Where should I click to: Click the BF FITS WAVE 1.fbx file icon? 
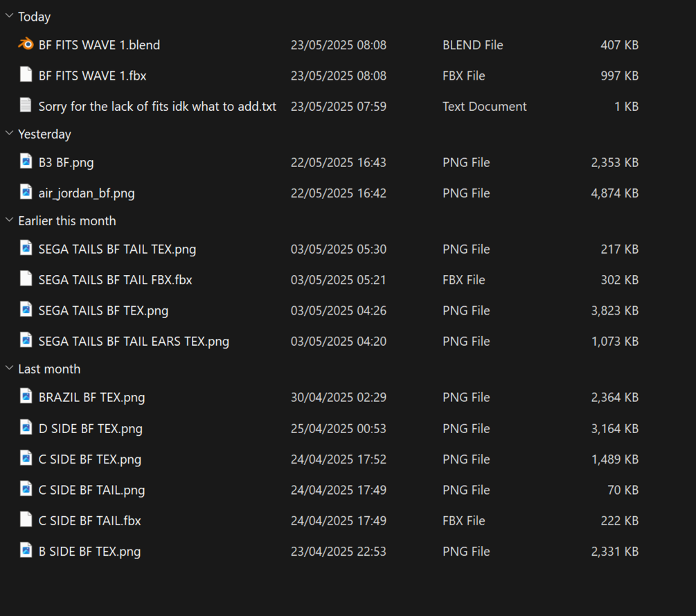coord(26,75)
